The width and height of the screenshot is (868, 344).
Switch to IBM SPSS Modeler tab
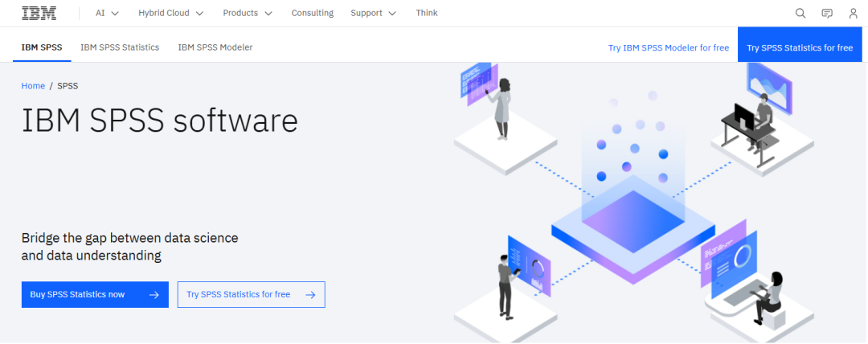point(215,47)
